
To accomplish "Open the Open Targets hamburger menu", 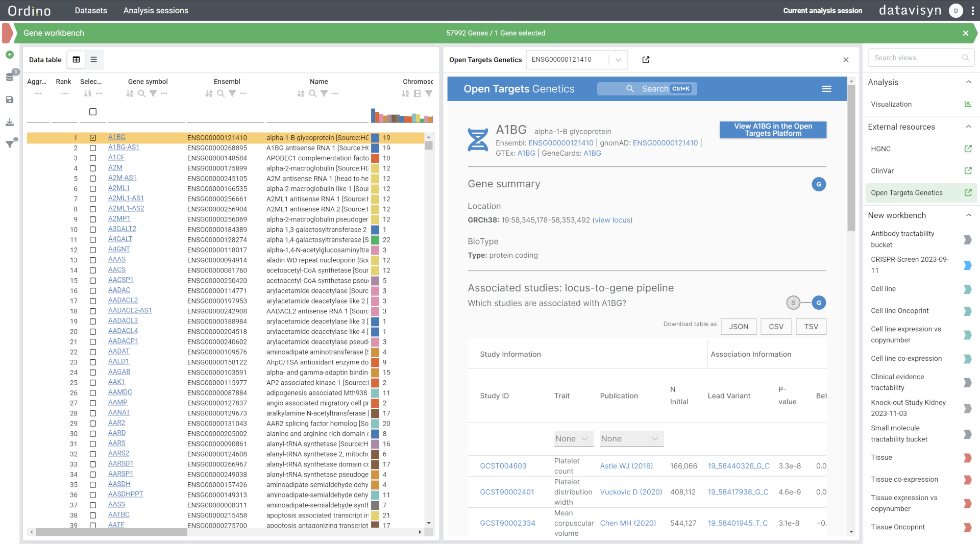I will pyautogui.click(x=826, y=89).
